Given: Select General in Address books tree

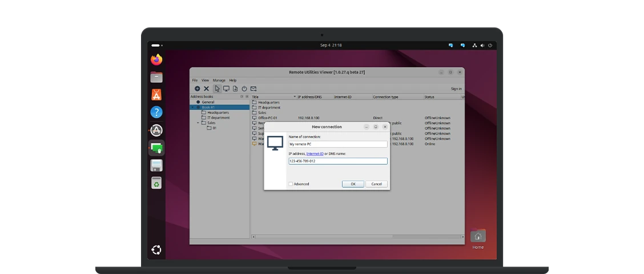Looking at the screenshot, I should [208, 102].
